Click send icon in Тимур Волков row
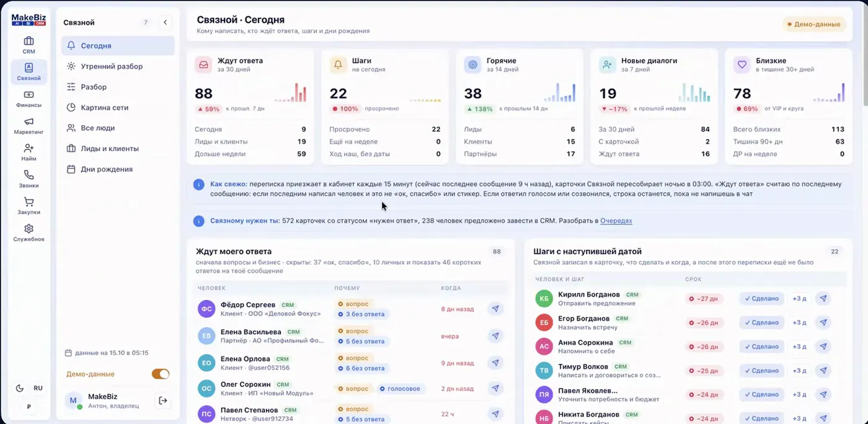Image resolution: width=868 pixels, height=424 pixels. click(823, 371)
